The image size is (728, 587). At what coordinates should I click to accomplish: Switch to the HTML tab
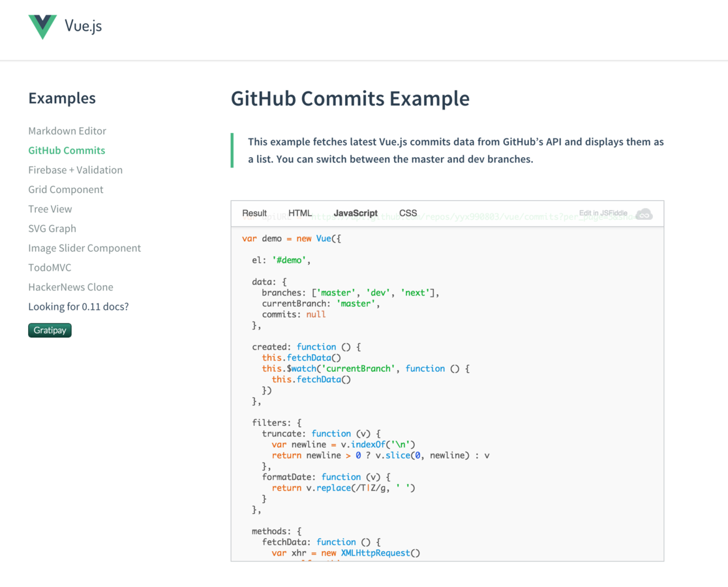[x=300, y=213]
